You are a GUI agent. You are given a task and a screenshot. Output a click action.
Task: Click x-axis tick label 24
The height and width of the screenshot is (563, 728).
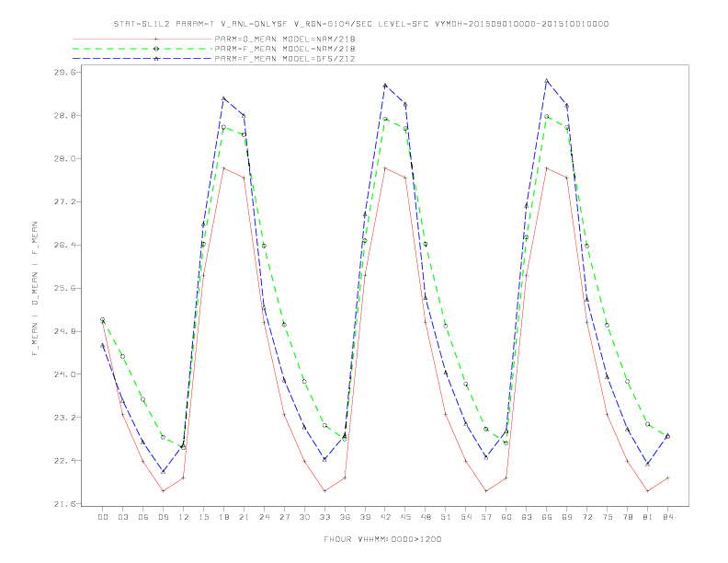(264, 517)
